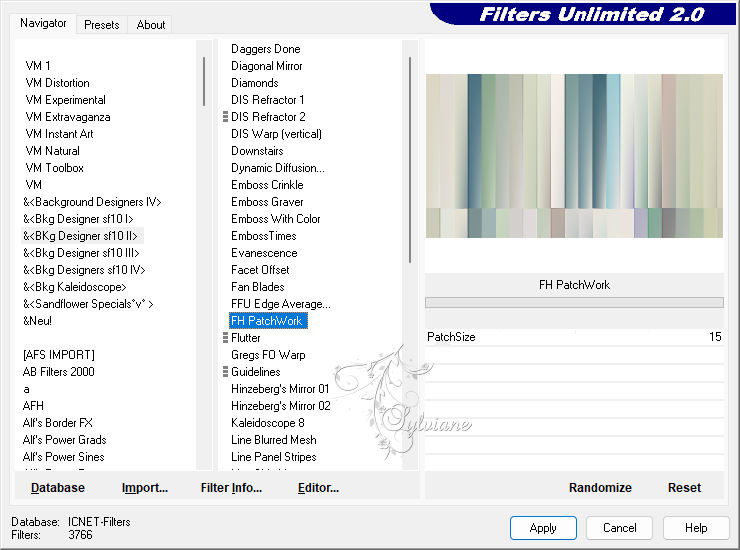Select &<Bkg Kaleidoscope> category
Image resolution: width=740 pixels, height=550 pixels.
pos(75,287)
